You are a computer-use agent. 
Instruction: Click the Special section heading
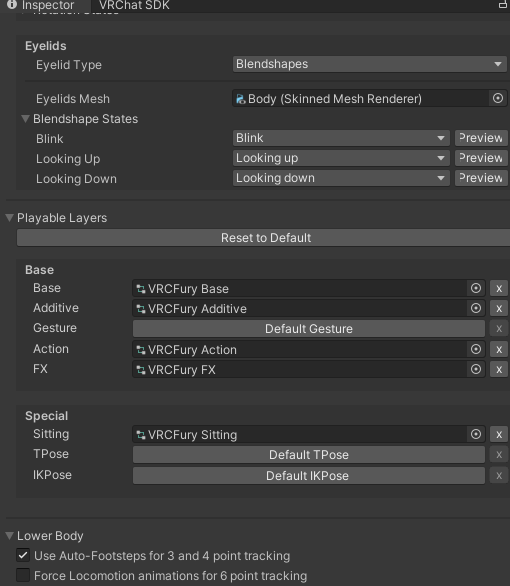click(46, 416)
